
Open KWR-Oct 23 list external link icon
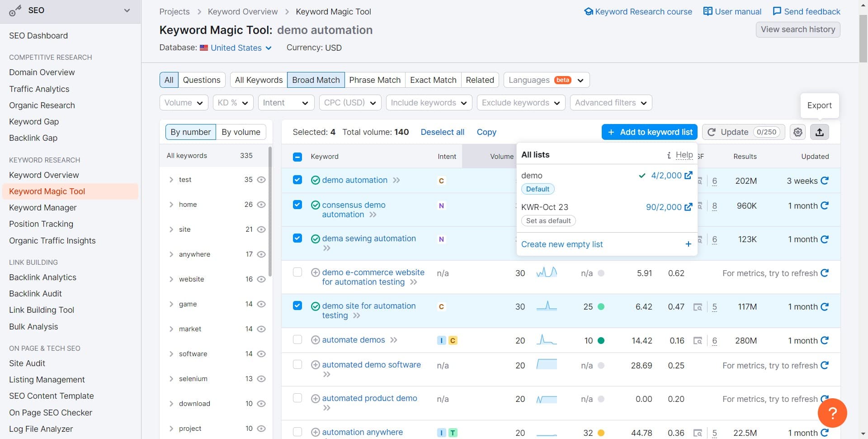pos(688,207)
